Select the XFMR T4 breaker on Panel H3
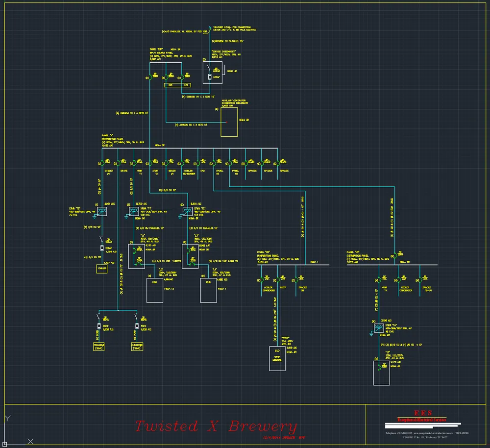The height and width of the screenshot is (448, 490). pyautogui.click(x=379, y=279)
